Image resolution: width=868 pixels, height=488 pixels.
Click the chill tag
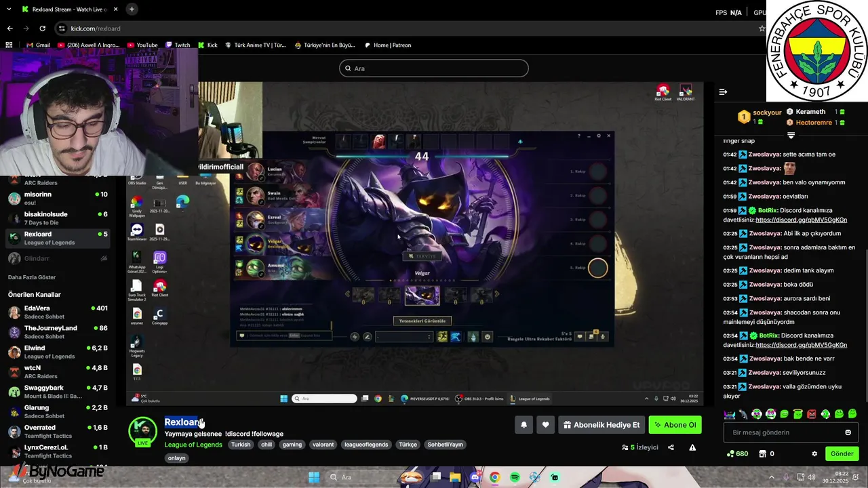[267, 445]
